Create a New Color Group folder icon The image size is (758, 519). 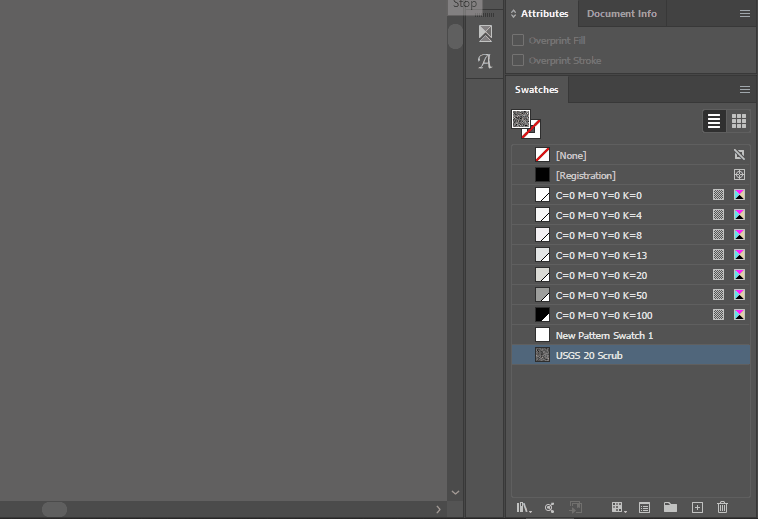[670, 507]
